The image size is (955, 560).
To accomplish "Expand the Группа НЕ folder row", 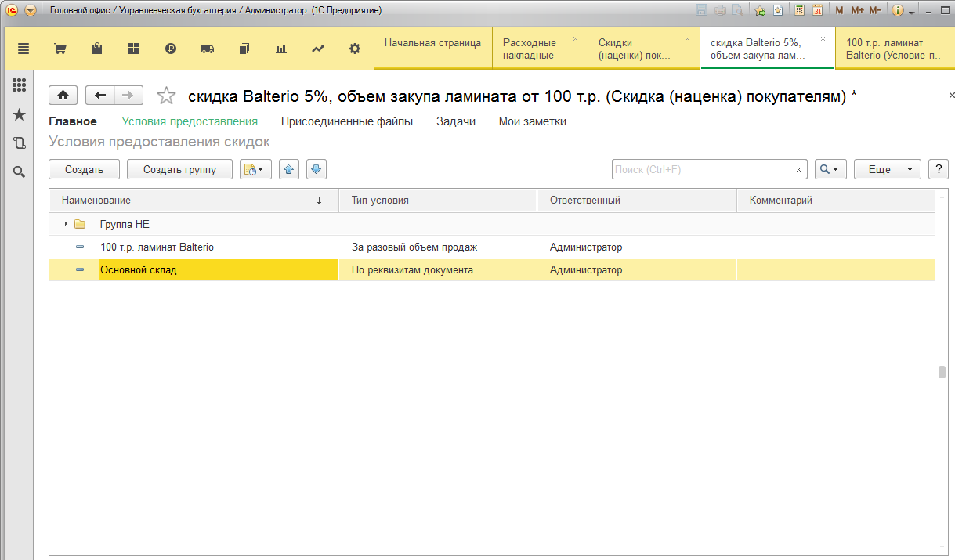I will pos(66,224).
